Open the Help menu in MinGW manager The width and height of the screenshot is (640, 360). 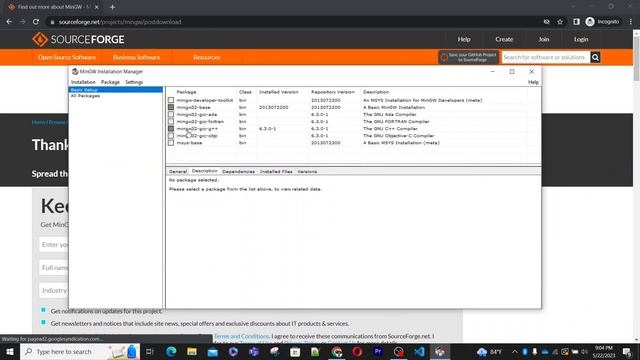(533, 82)
